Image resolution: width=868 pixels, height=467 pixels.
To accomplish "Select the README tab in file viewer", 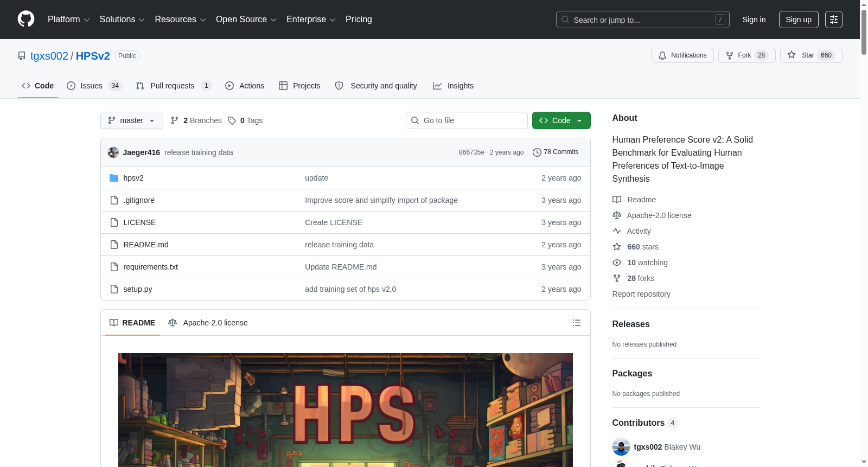I will [x=132, y=323].
